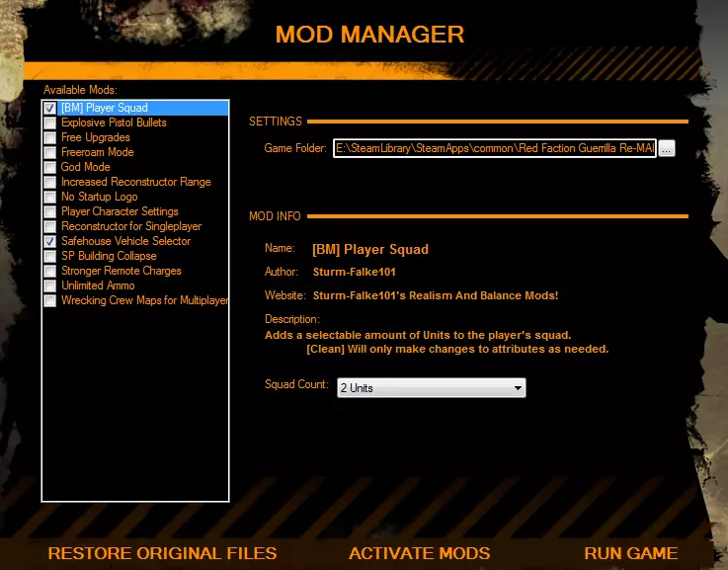Click the mod name heading [BM] Player Squad

(x=370, y=250)
